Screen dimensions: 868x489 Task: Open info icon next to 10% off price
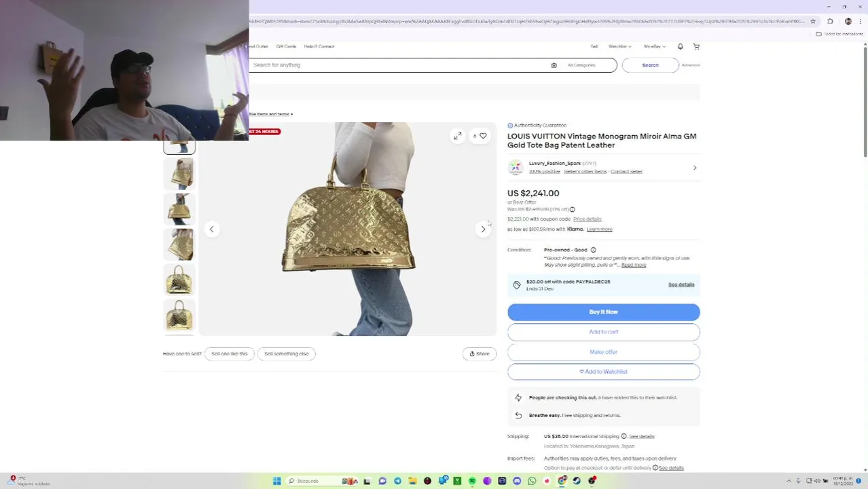pyautogui.click(x=572, y=209)
